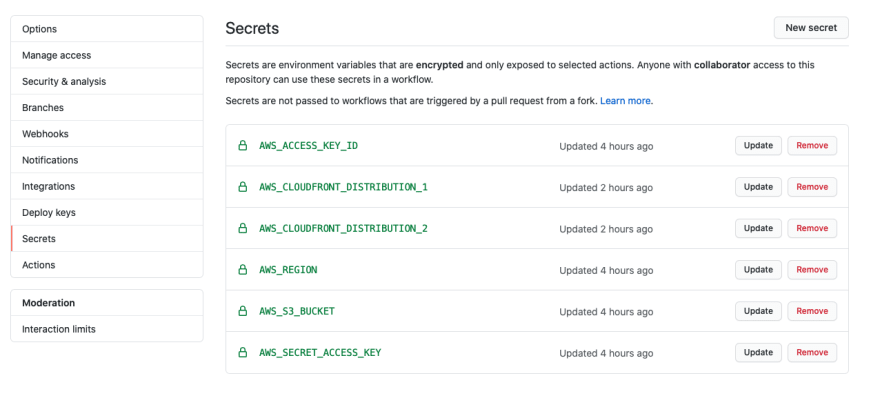Click the lock icon beside AWS_REGION
This screenshot has width=880, height=396.
pos(242,270)
